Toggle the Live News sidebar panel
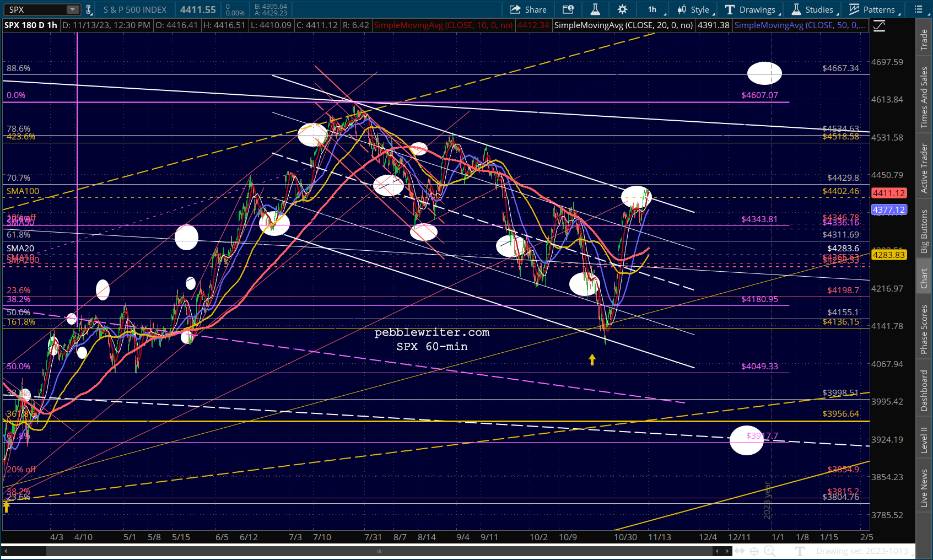Image resolution: width=933 pixels, height=560 pixels. point(924,488)
